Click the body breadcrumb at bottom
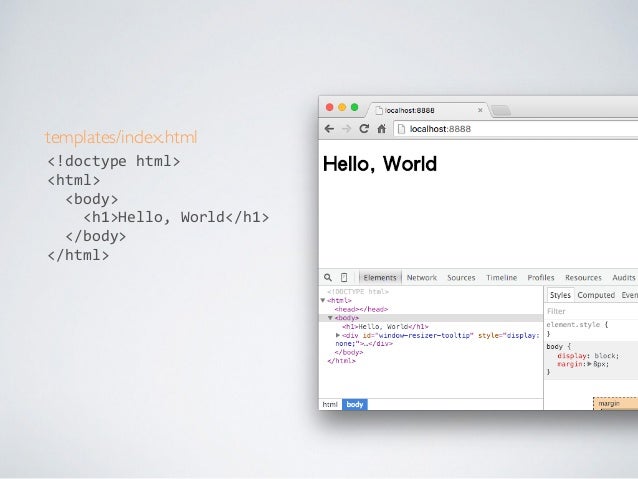The height and width of the screenshot is (479, 638). click(355, 405)
